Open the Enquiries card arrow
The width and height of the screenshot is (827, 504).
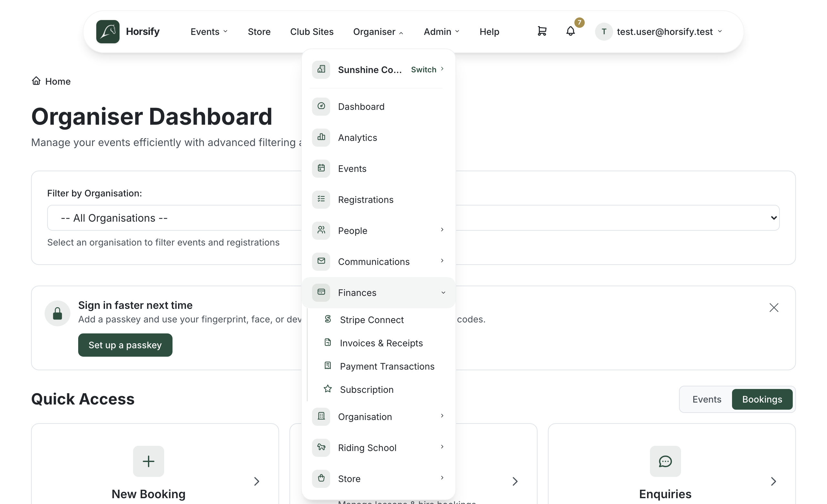point(773,481)
